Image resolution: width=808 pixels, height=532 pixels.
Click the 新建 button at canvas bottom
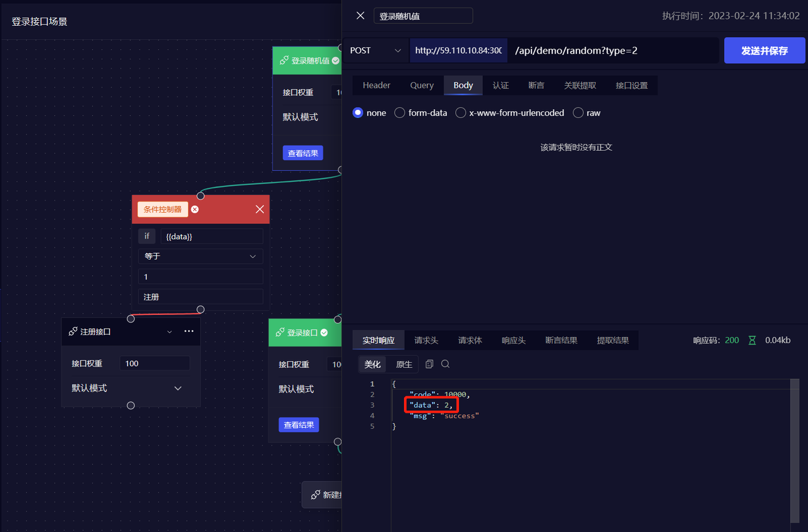[x=322, y=495]
